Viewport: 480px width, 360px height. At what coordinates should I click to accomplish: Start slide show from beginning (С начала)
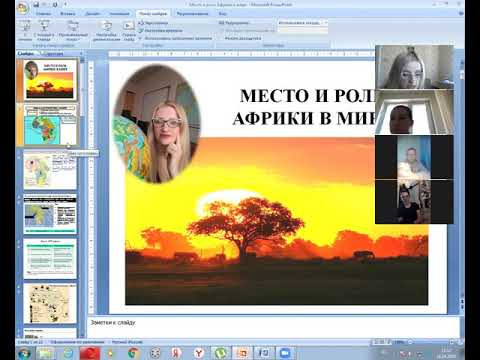pyautogui.click(x=25, y=31)
